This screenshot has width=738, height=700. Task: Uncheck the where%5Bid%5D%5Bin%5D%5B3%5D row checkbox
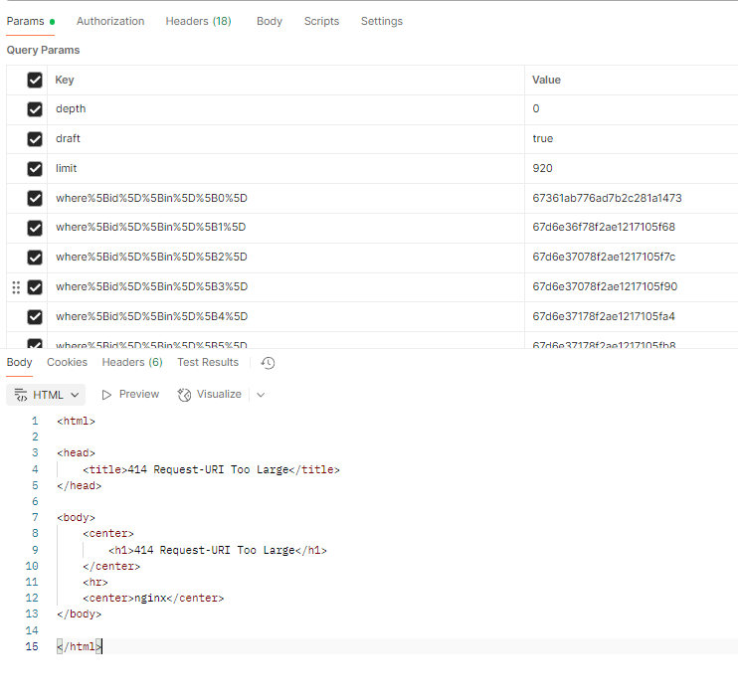(x=35, y=287)
